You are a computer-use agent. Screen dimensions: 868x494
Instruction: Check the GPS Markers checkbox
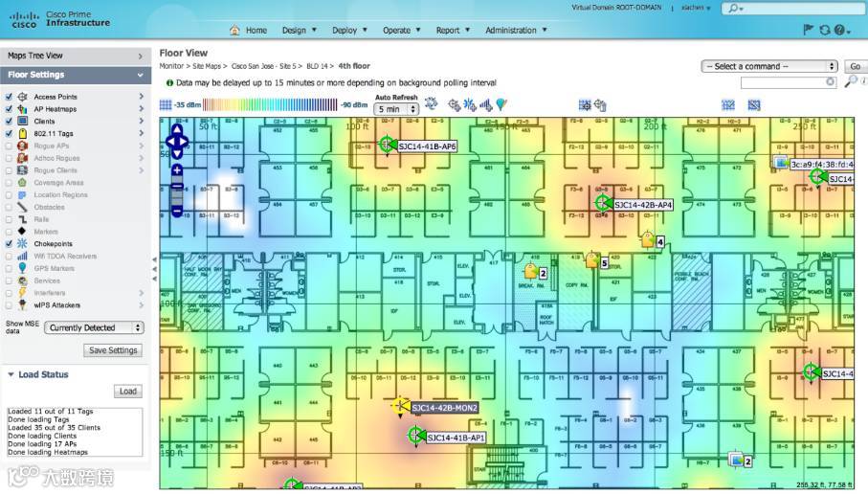pos(9,268)
